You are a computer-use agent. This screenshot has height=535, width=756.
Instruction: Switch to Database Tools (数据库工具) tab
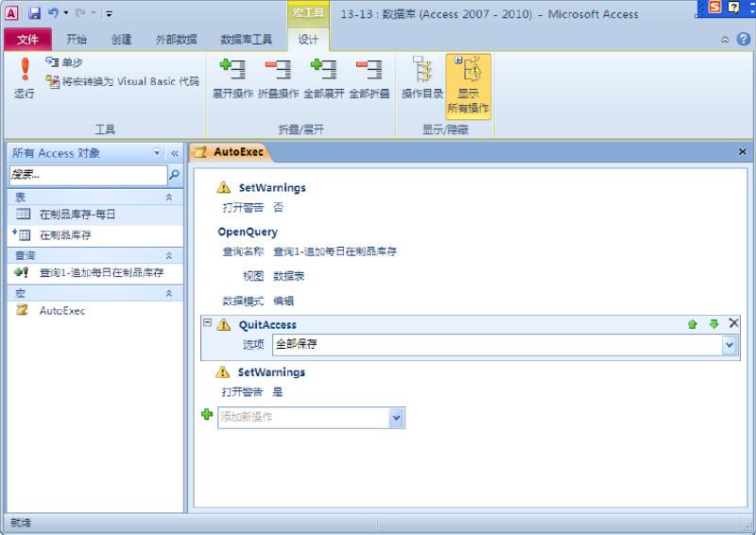(246, 39)
